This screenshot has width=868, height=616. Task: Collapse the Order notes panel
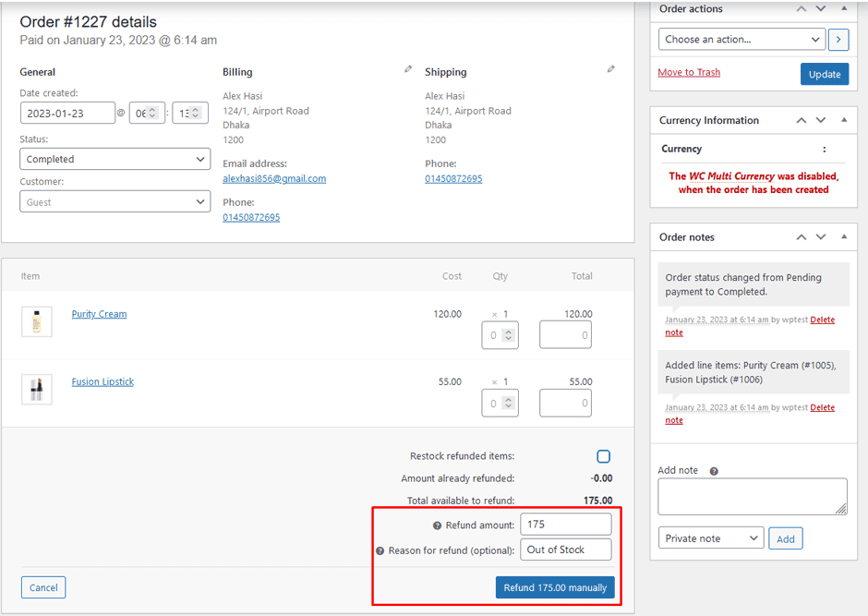click(843, 237)
